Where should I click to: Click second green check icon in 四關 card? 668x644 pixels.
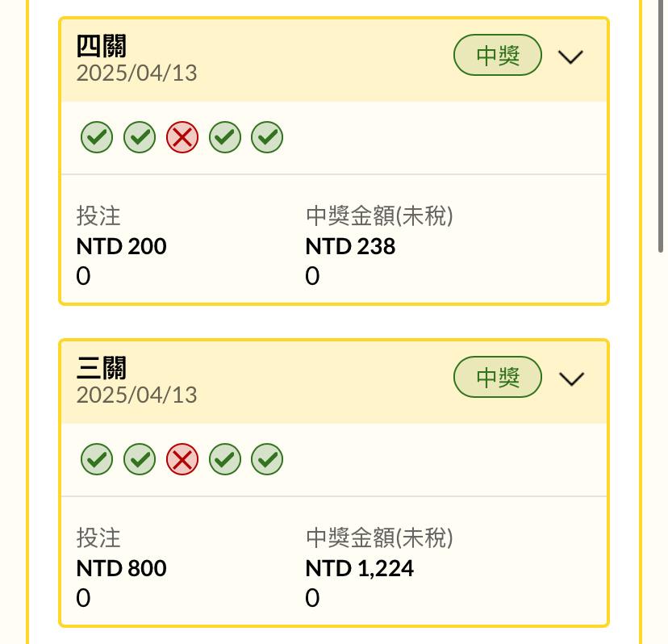(x=140, y=137)
